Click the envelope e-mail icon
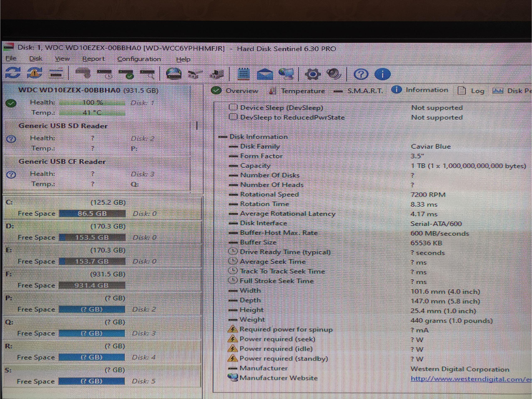Viewport: 532px width, 399px height. pyautogui.click(x=265, y=74)
